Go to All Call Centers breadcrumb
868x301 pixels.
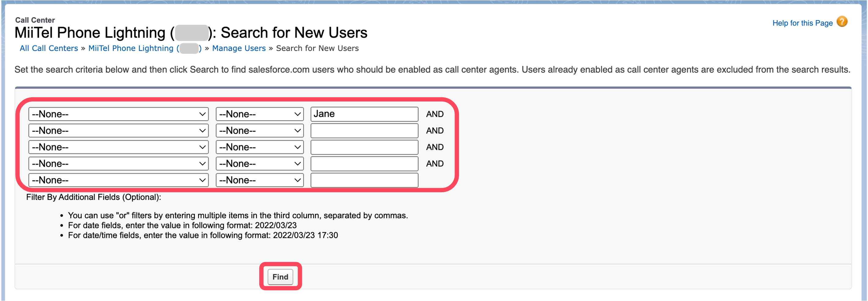coord(49,49)
